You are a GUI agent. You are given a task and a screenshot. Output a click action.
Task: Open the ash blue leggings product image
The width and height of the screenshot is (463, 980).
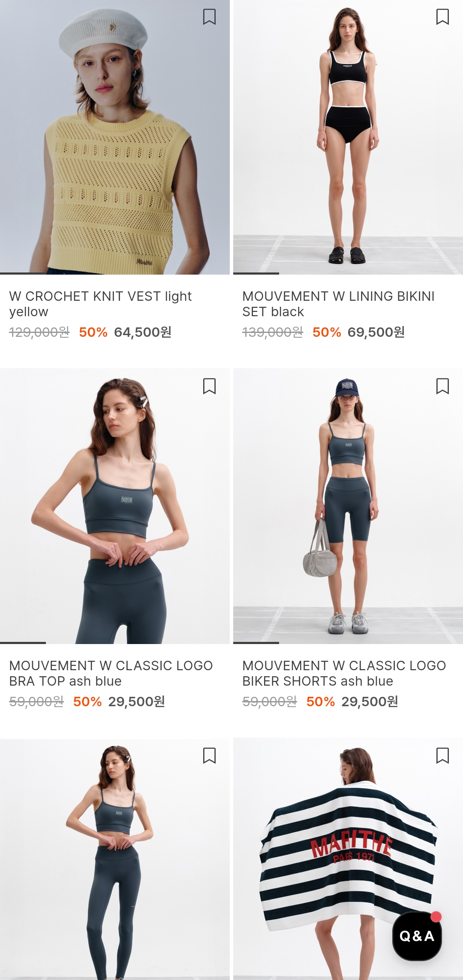[115, 859]
